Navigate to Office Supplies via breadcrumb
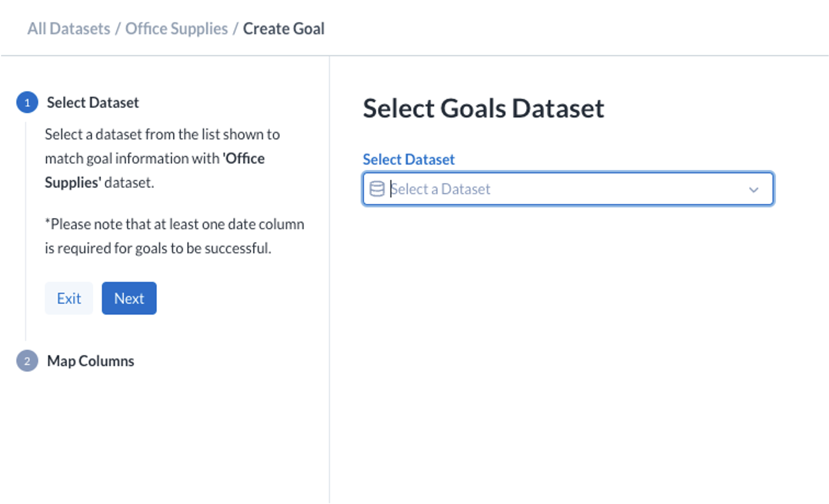The image size is (829, 504). (176, 28)
